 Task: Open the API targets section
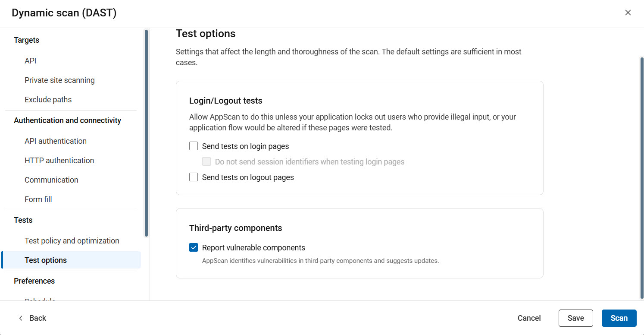[31, 61]
